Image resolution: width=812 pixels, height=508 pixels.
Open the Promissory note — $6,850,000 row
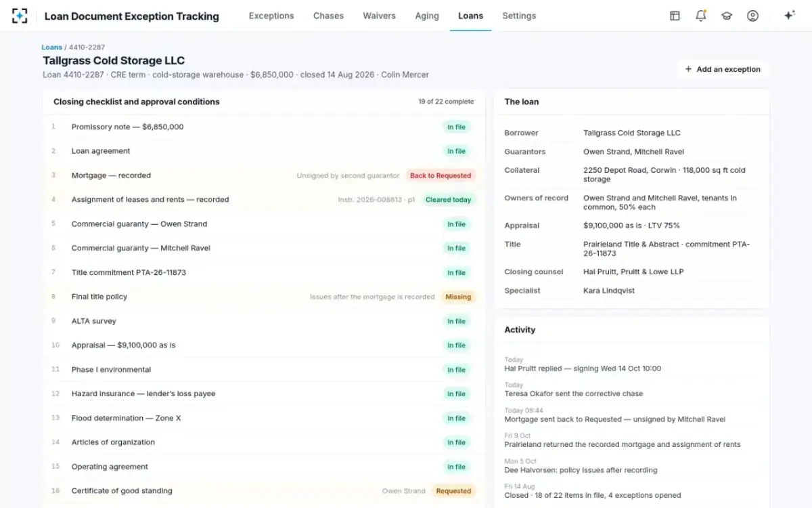point(264,127)
